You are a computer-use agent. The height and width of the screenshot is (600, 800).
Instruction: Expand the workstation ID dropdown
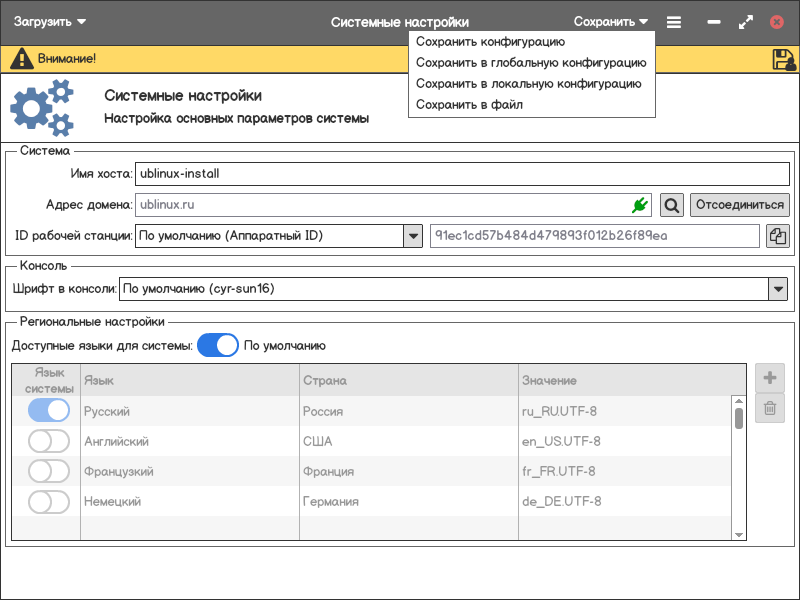pos(412,236)
